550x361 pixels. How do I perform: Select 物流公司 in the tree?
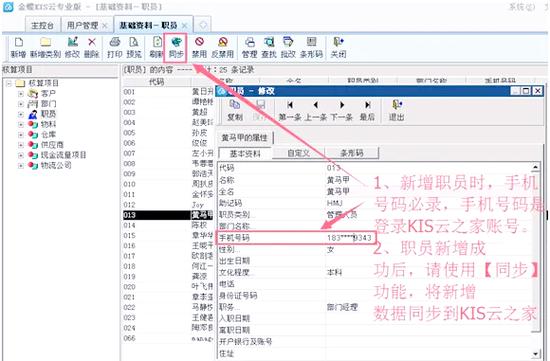[56, 165]
